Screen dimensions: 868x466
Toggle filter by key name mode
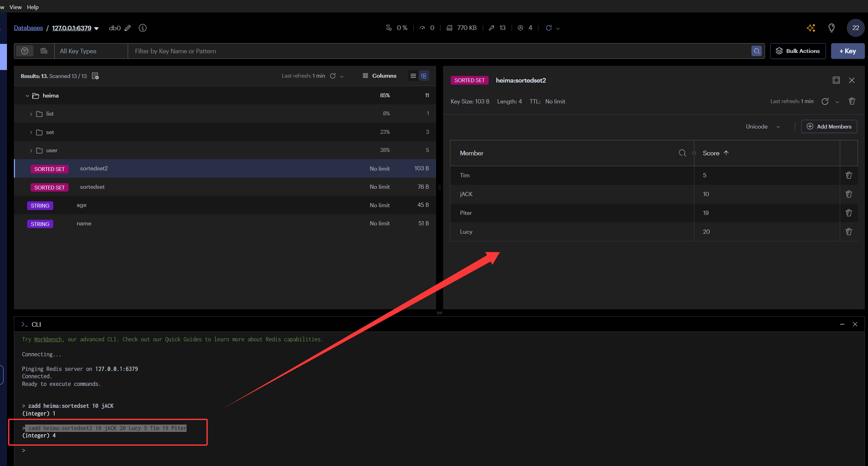(25, 51)
